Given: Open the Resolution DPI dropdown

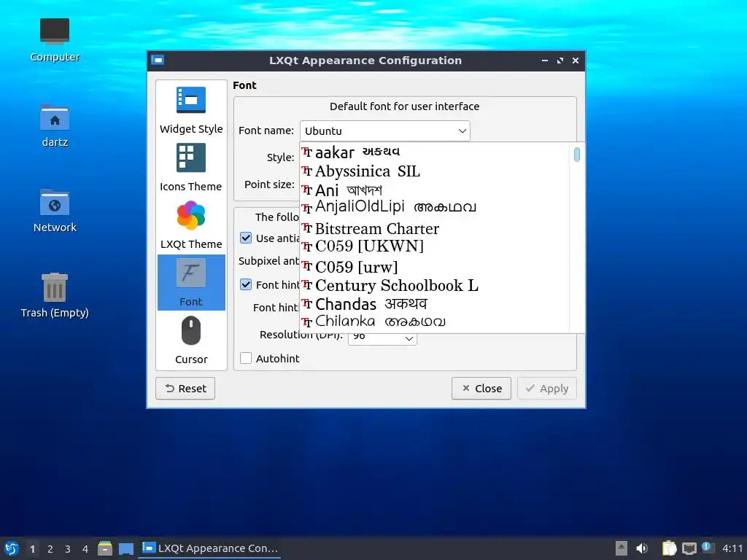Looking at the screenshot, I should (x=382, y=336).
